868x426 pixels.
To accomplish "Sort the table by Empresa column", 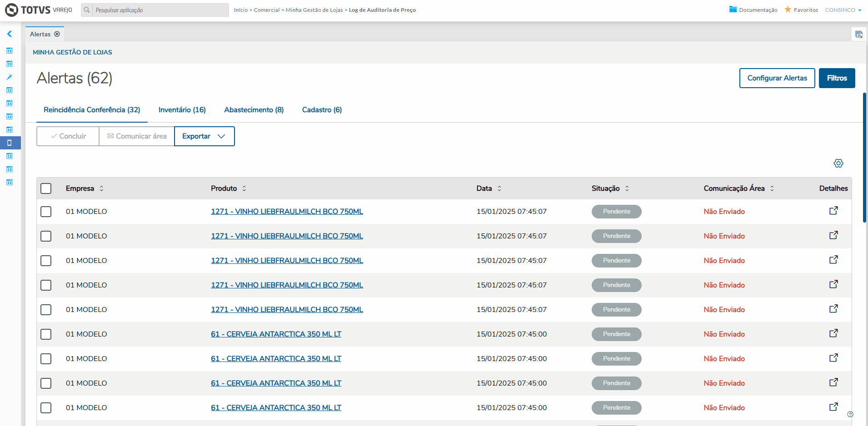I will (101, 188).
